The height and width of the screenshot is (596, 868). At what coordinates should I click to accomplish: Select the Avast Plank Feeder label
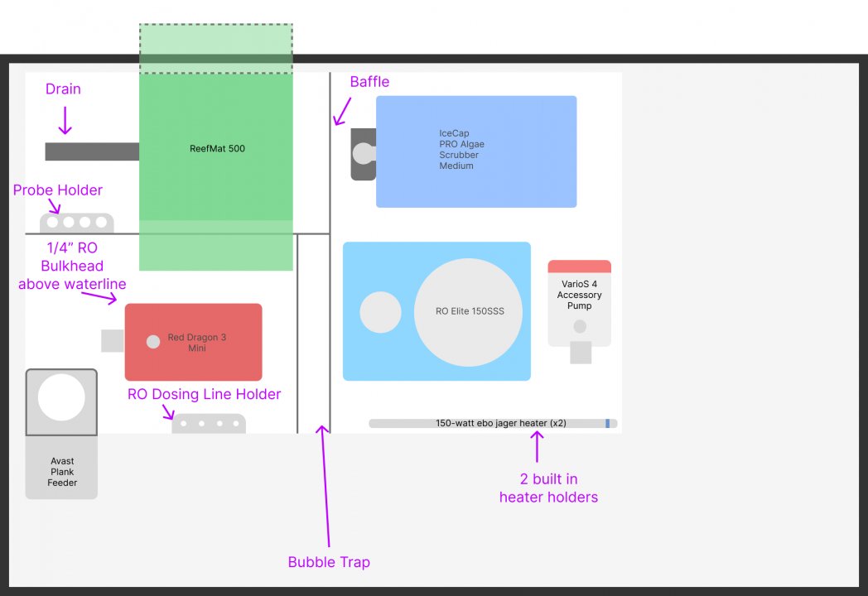click(x=62, y=472)
